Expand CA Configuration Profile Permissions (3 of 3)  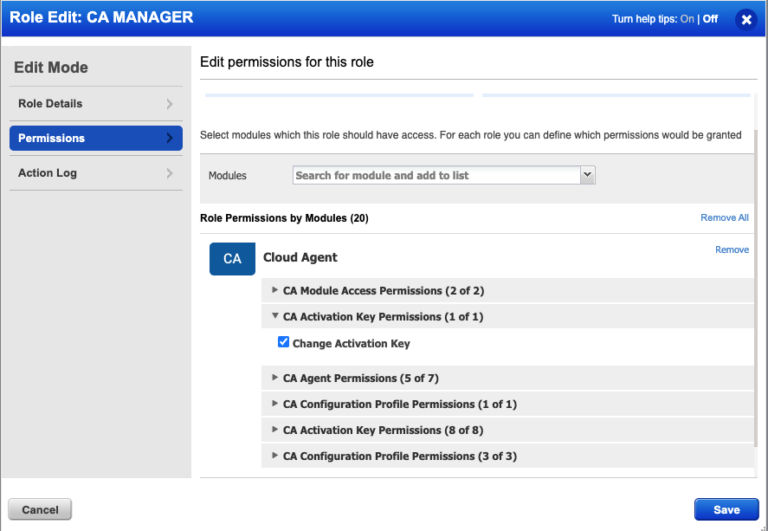coord(507,456)
